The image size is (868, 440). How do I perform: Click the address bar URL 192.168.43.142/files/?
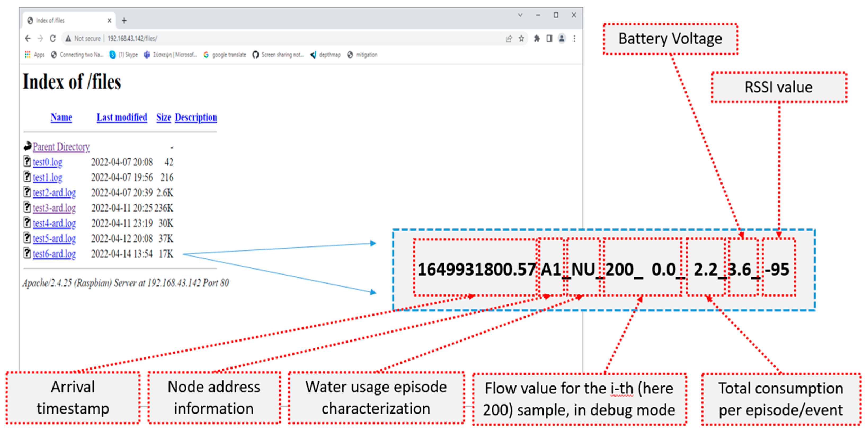click(132, 38)
